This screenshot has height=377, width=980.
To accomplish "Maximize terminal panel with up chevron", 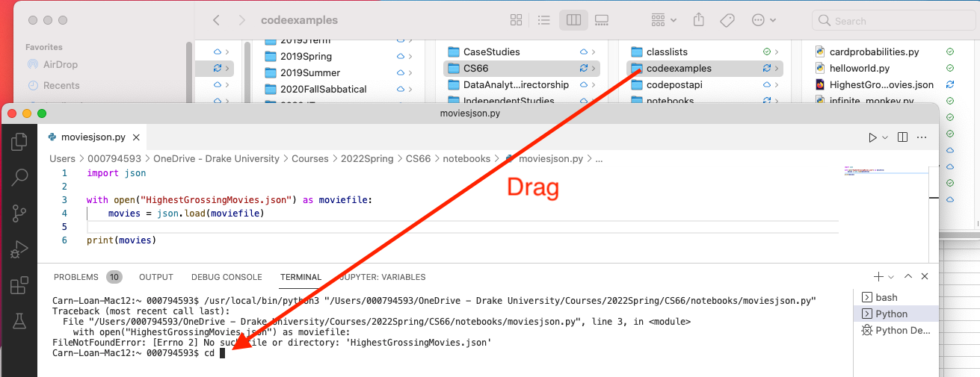I will coord(908,277).
